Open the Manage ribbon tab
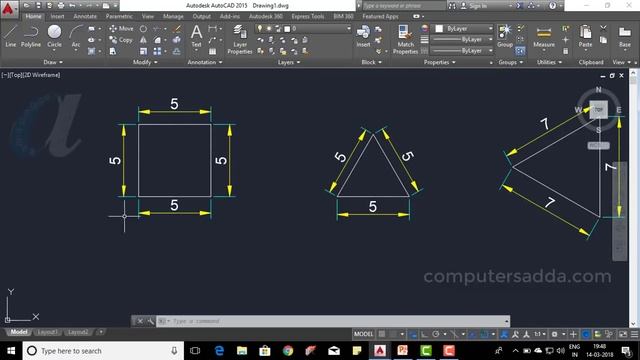The image size is (640, 360). (x=173, y=16)
